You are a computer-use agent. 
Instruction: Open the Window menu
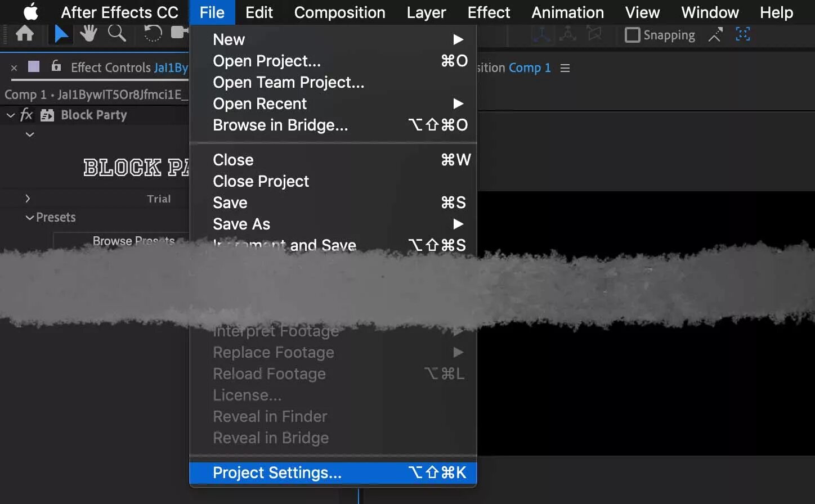(x=710, y=12)
